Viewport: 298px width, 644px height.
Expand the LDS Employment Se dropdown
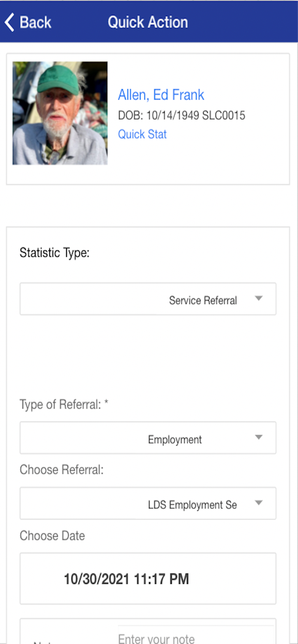tap(148, 503)
